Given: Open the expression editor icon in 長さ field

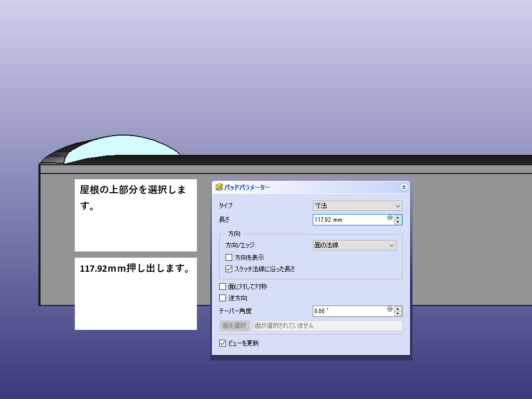Looking at the screenshot, I should 390,218.
